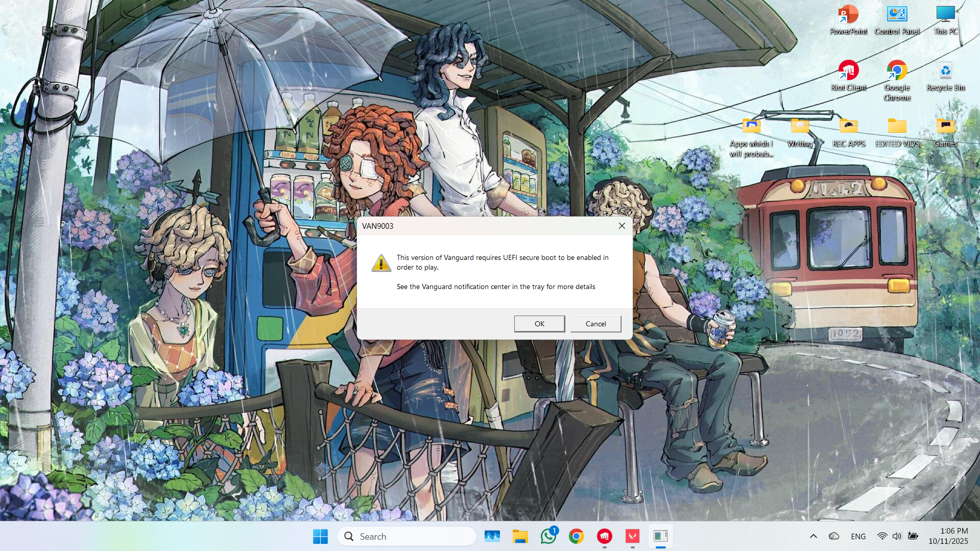The width and height of the screenshot is (980, 551).
Task: Click the VAN9003 dialog title text
Action: (x=377, y=226)
